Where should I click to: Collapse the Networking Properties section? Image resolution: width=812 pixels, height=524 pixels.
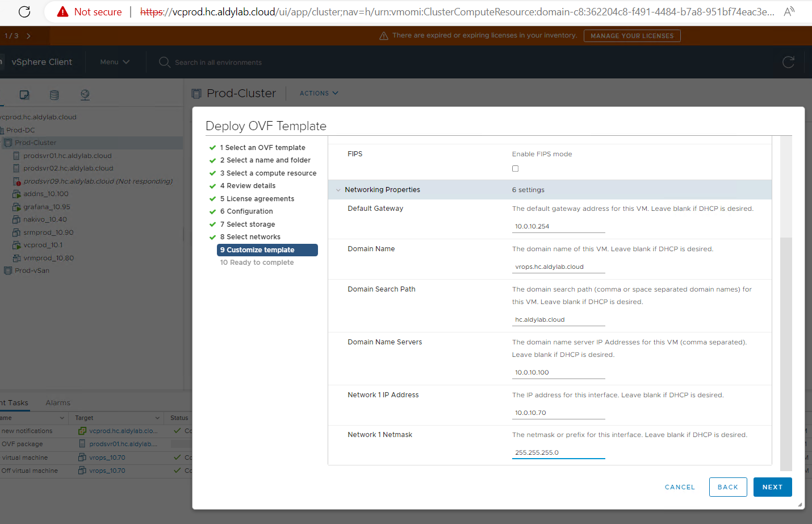pyautogui.click(x=338, y=190)
